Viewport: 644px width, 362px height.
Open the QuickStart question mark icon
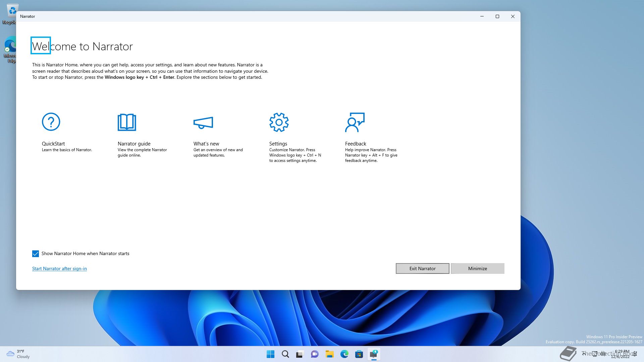(51, 122)
